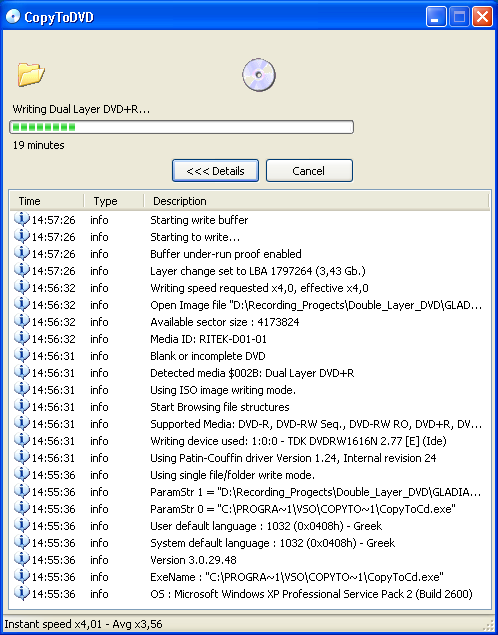
Task: Cancel the DVD writing process
Action: tap(309, 170)
